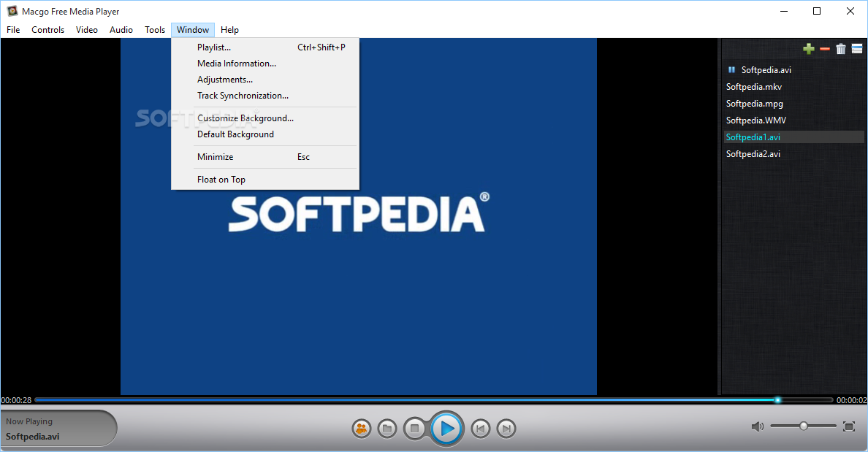The height and width of the screenshot is (452, 868).
Task: Select Customize Background... menu entry
Action: pos(265,118)
